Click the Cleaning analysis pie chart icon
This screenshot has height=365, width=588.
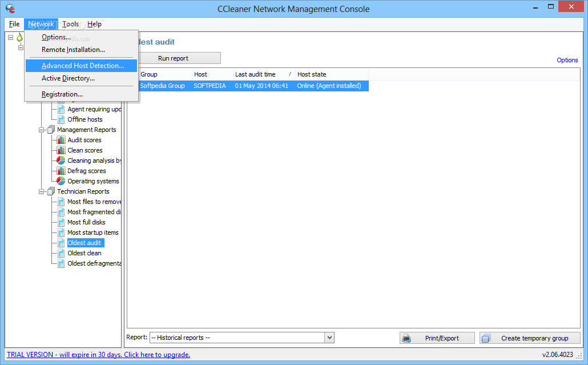(61, 160)
